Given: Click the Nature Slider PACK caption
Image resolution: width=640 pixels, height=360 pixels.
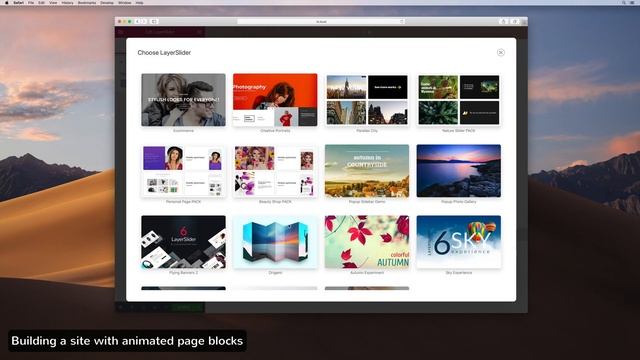Looking at the screenshot, I should (459, 131).
